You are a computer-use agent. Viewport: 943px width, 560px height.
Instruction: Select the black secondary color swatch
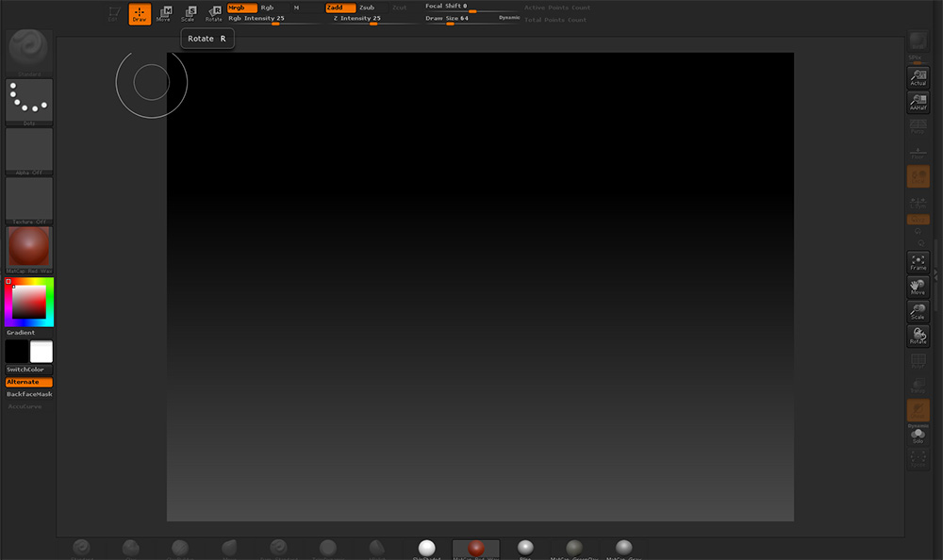click(17, 352)
